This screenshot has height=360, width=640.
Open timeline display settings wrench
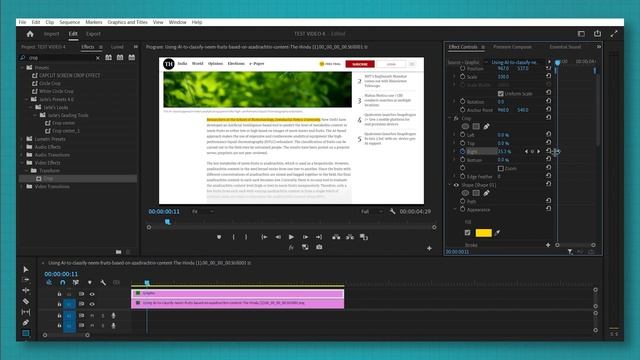point(103,282)
